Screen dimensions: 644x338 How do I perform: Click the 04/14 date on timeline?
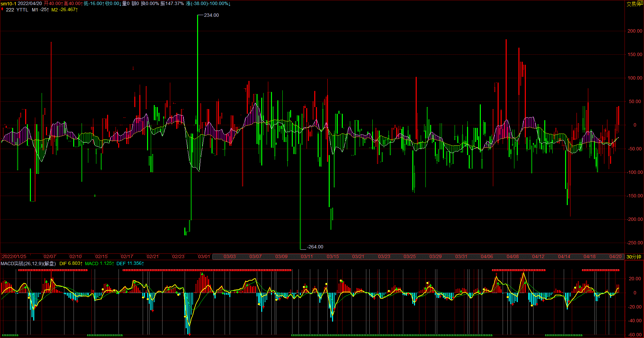click(564, 256)
